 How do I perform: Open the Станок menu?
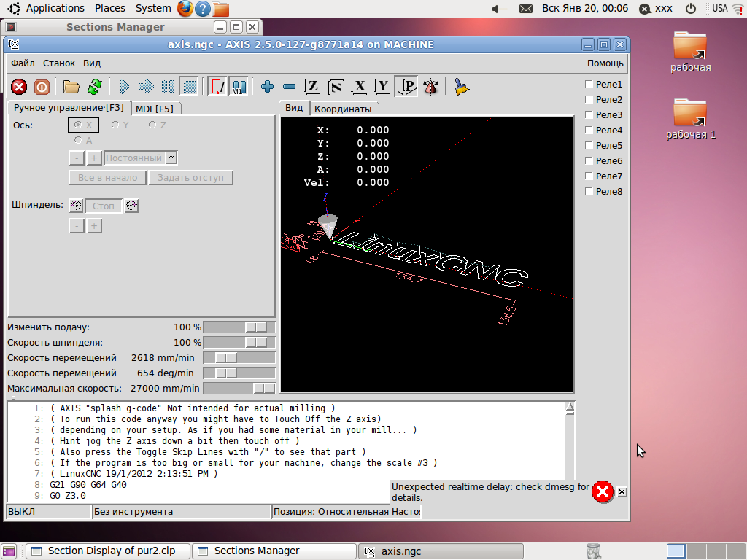coord(59,63)
